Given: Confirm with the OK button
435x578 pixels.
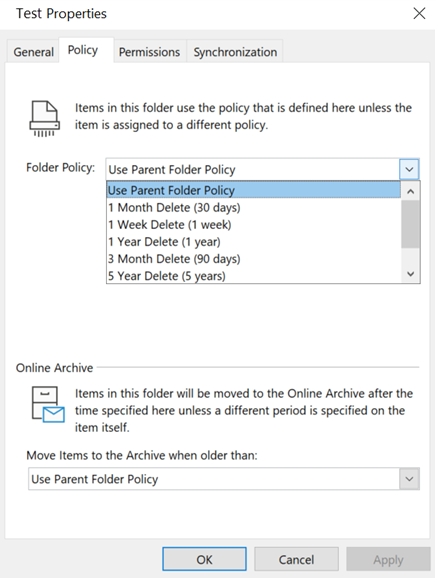Looking at the screenshot, I should point(204,559).
